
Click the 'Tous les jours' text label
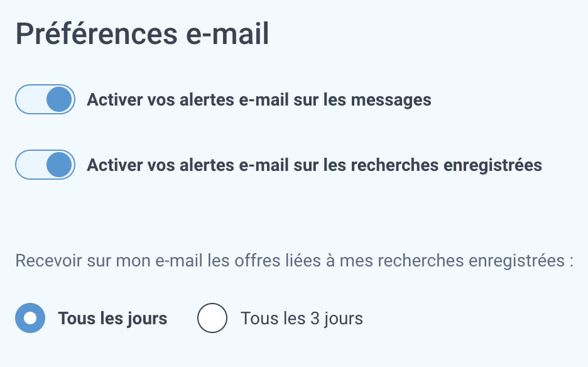pos(112,318)
